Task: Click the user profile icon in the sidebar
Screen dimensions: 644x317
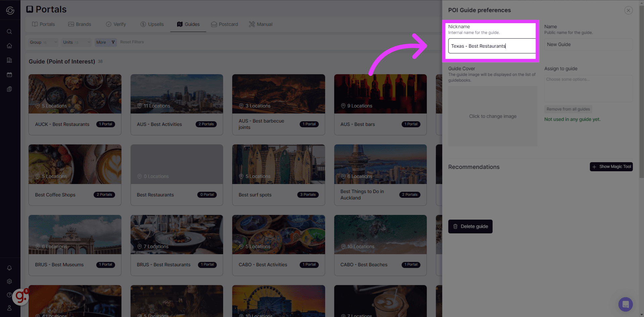Action: (x=9, y=308)
